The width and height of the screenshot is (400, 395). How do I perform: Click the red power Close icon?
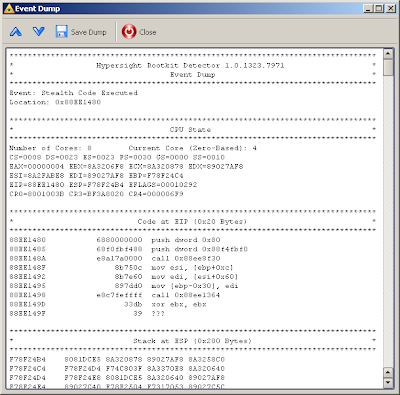[129, 32]
